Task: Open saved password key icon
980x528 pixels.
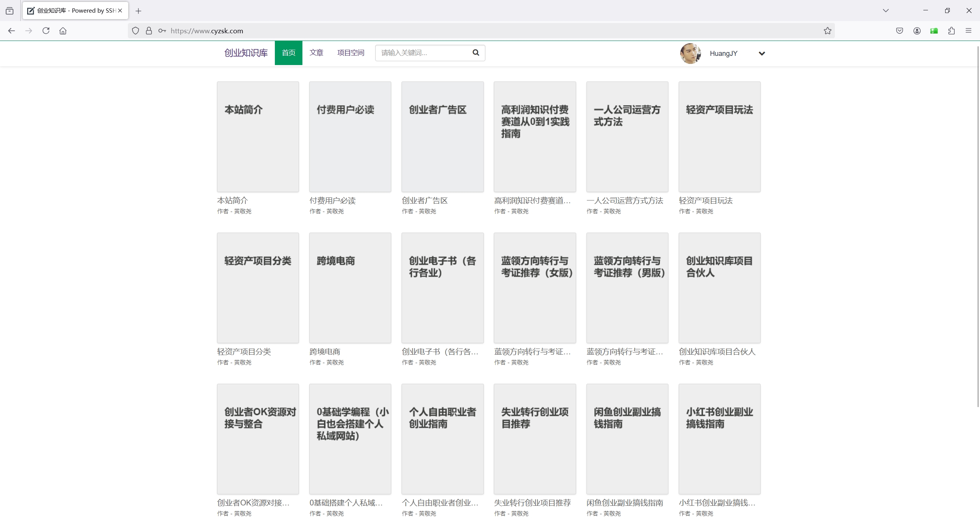Action: click(162, 31)
